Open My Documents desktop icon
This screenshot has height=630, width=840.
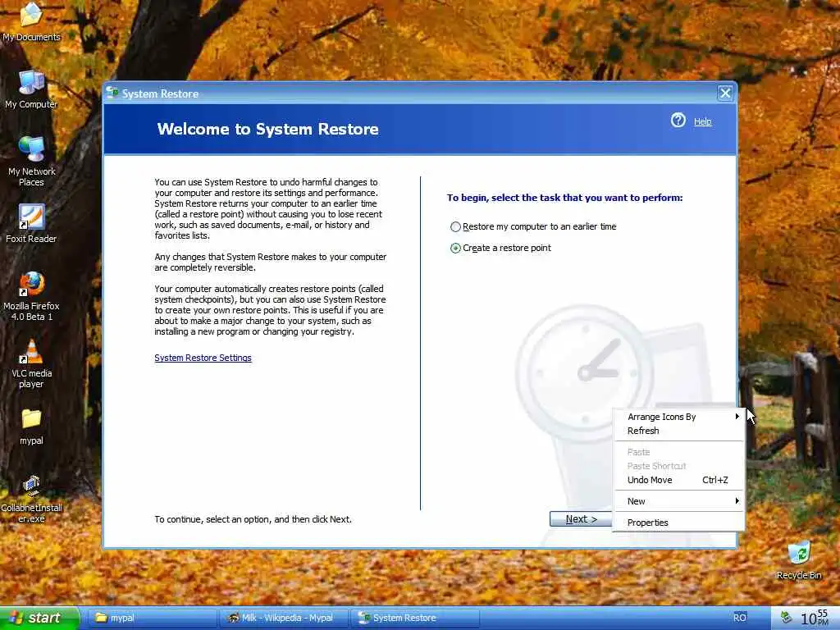point(31,21)
